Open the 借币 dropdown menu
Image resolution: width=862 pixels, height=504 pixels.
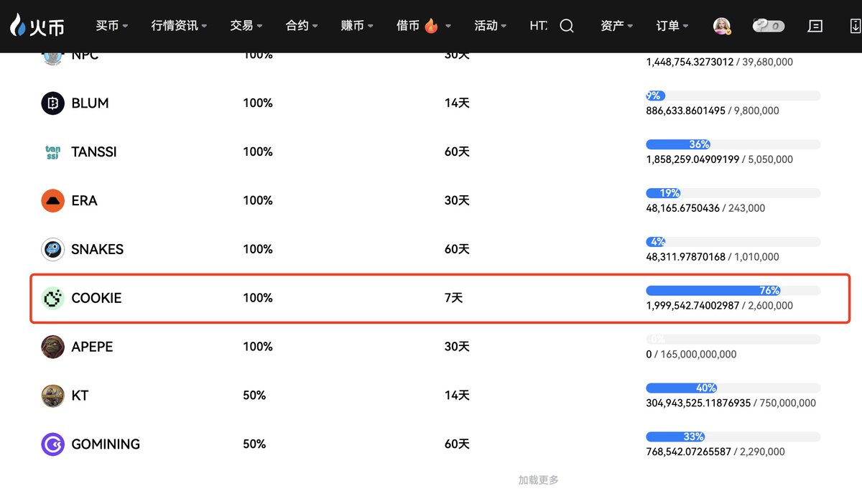coord(424,26)
